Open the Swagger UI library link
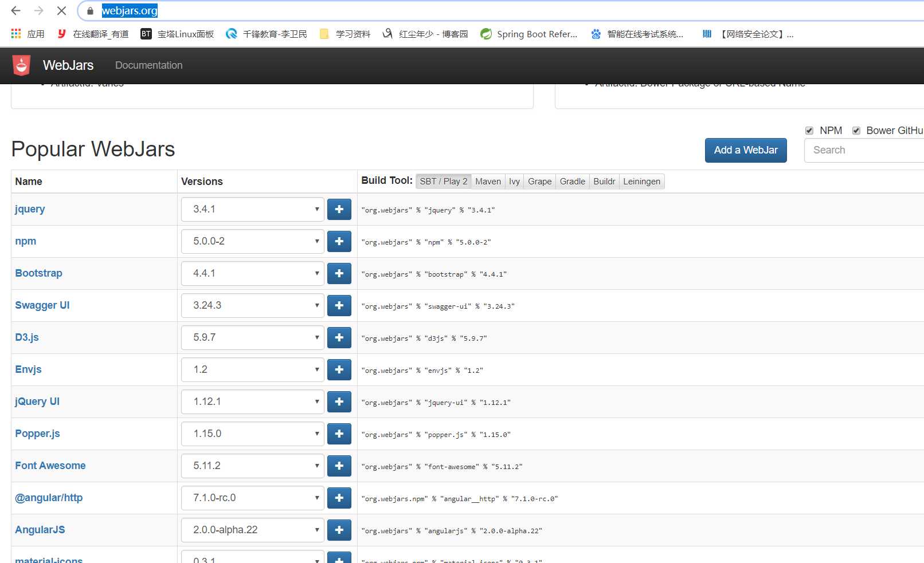 coord(42,305)
